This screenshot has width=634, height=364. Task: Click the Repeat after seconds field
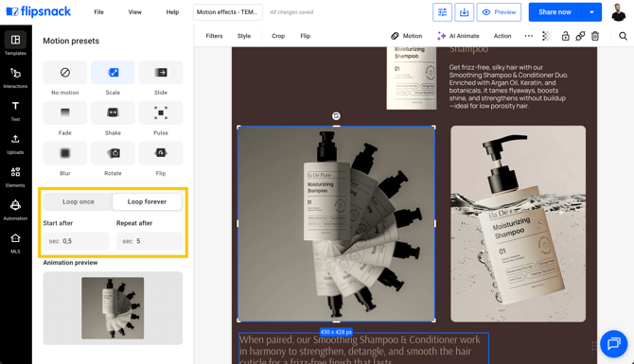coord(150,241)
